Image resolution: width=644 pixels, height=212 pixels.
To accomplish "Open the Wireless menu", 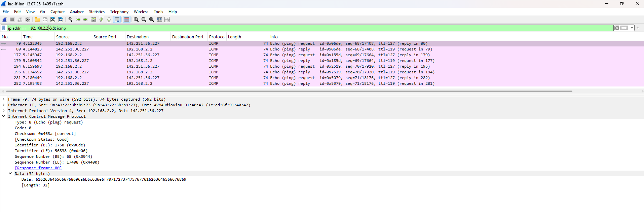I will pyautogui.click(x=141, y=11).
